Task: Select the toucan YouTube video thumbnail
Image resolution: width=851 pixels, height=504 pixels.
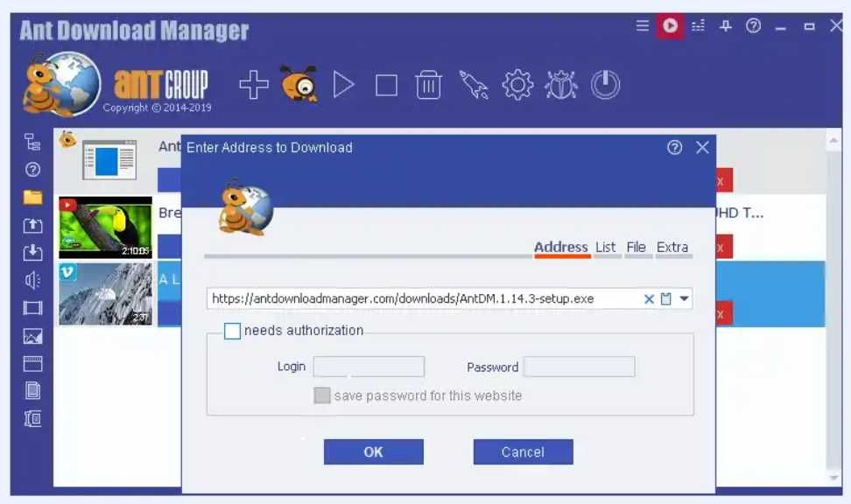Action: 105,227
